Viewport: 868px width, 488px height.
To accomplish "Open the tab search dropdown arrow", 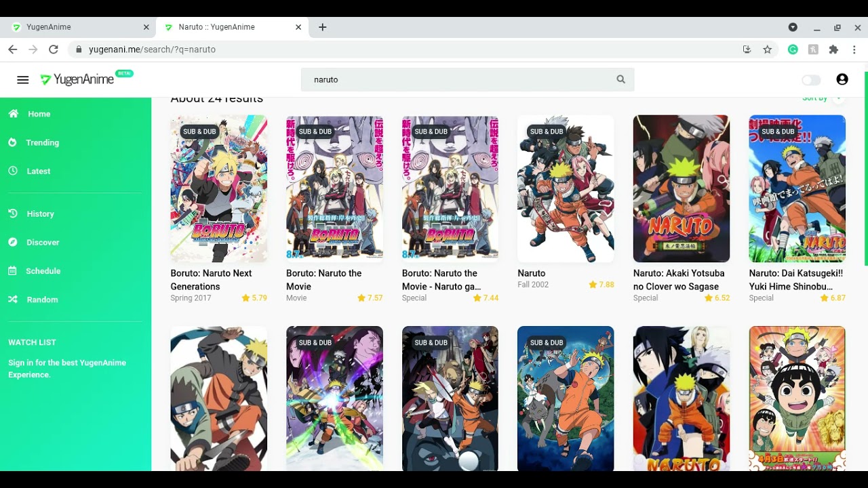I will [793, 27].
